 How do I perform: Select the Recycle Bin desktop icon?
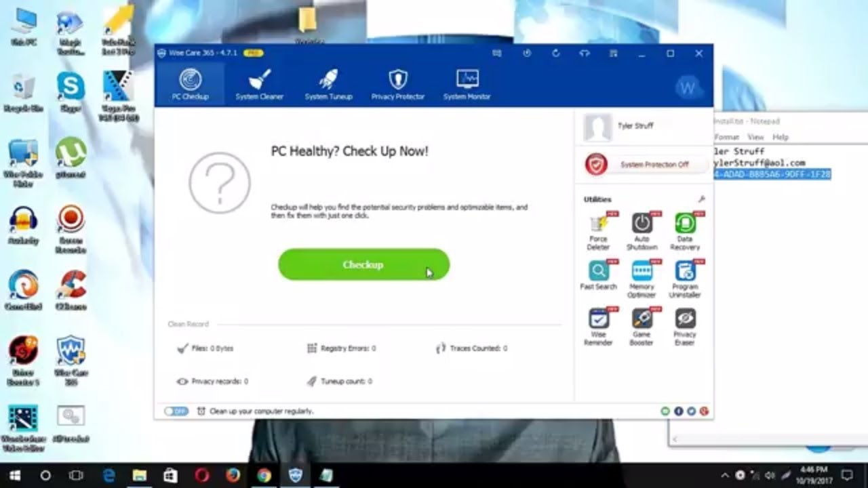pos(24,94)
